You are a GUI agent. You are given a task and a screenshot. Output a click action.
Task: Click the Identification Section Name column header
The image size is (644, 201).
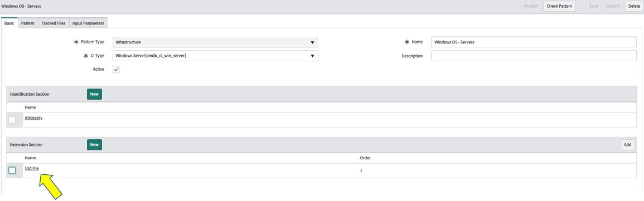click(x=31, y=107)
